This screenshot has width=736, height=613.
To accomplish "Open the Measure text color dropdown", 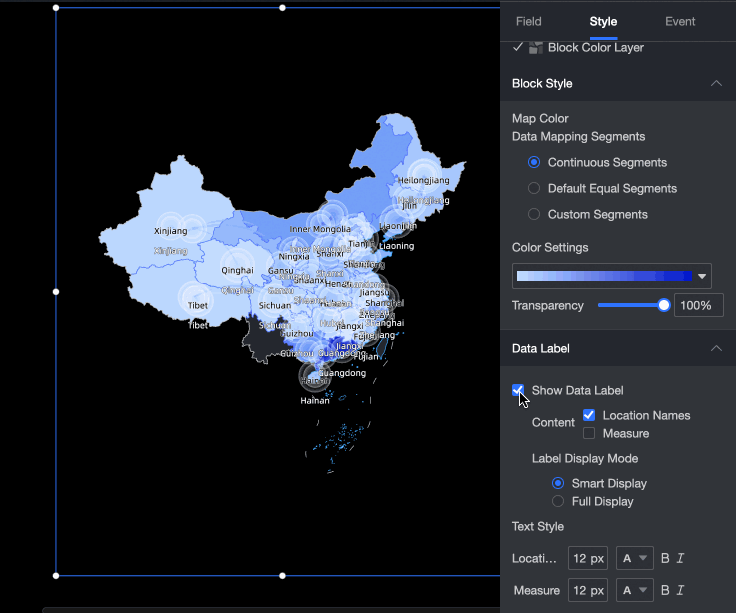I will [x=635, y=590].
